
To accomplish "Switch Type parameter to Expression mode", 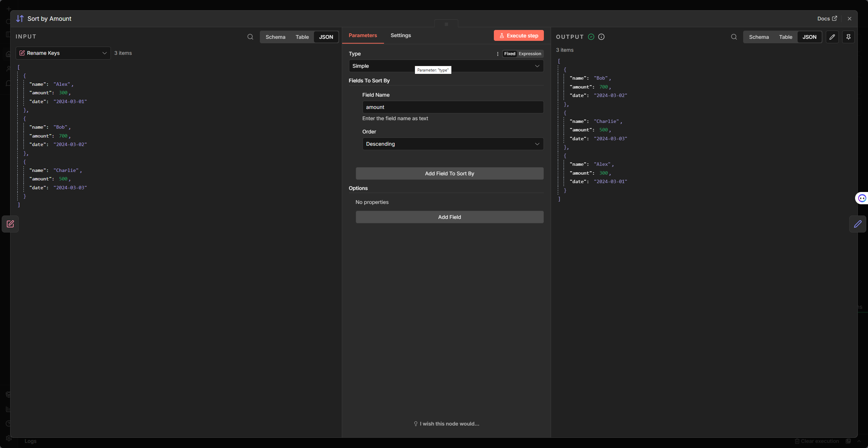I will point(530,54).
